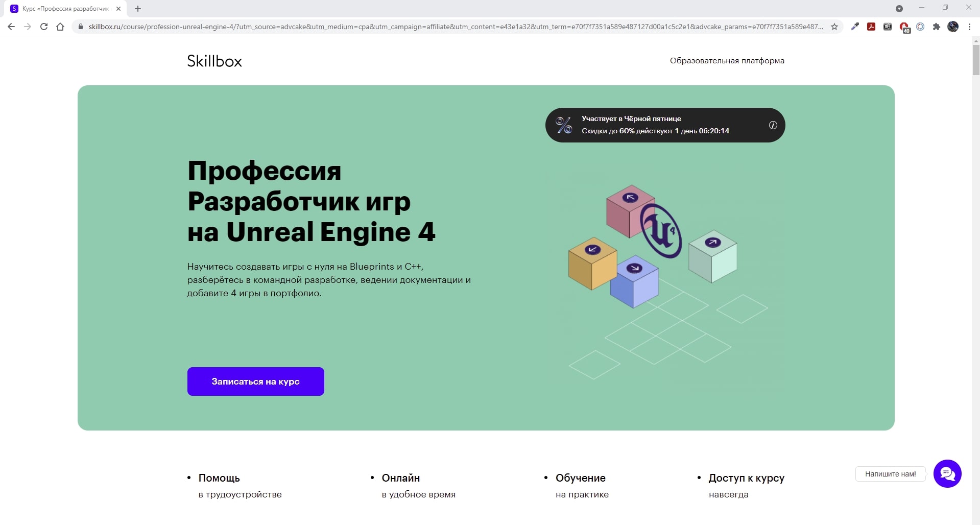This screenshot has height=525, width=980.
Task: Restore down the Chrome window
Action: 945,8
